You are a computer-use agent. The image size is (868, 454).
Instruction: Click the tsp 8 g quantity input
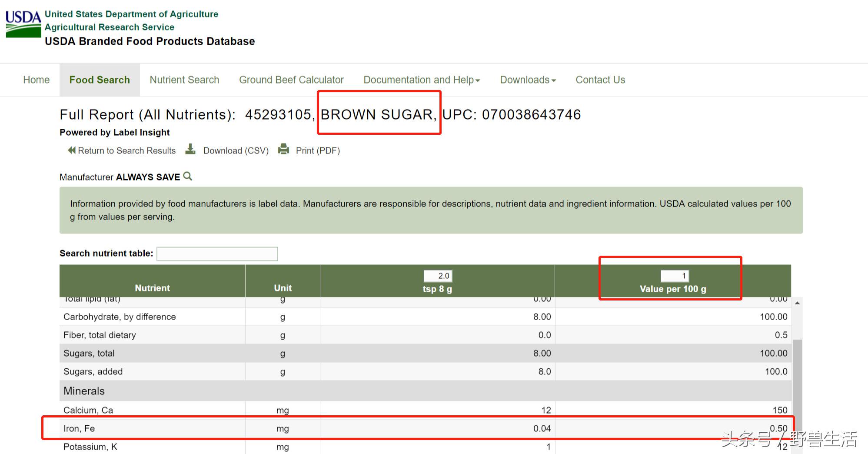pos(438,276)
